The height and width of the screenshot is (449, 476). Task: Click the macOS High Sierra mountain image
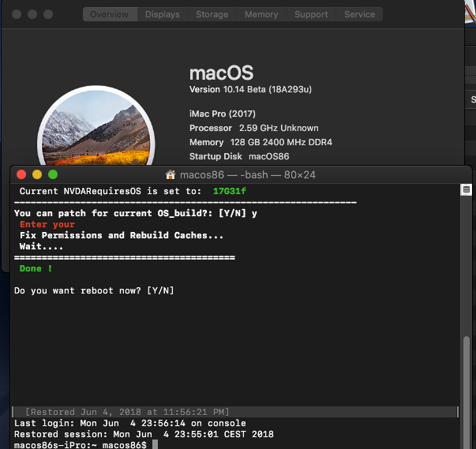(96, 126)
